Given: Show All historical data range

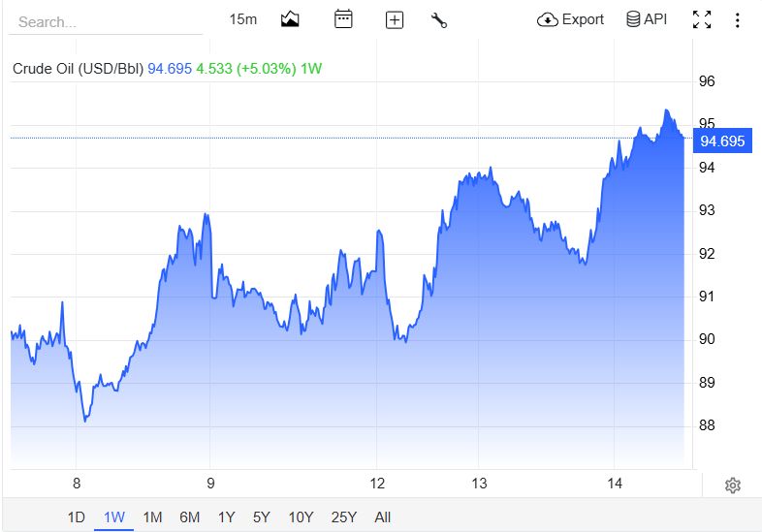Looking at the screenshot, I should pyautogui.click(x=383, y=516).
